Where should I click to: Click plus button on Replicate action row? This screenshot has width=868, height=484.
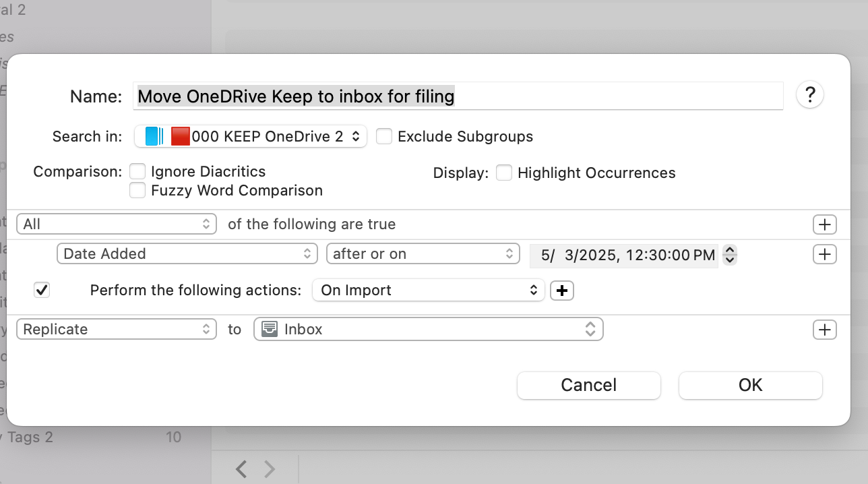[825, 330]
